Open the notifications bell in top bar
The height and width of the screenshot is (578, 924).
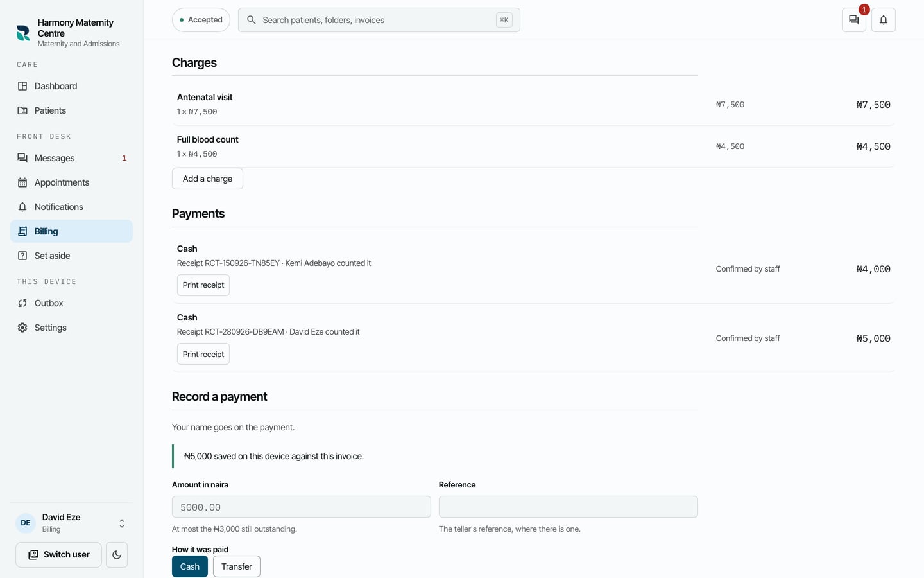click(884, 20)
